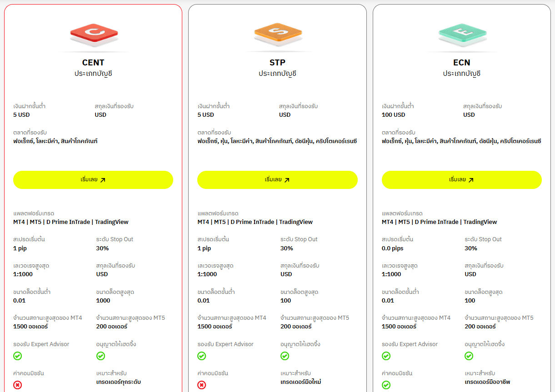Select the CENT account title
555x392 pixels.
point(93,63)
